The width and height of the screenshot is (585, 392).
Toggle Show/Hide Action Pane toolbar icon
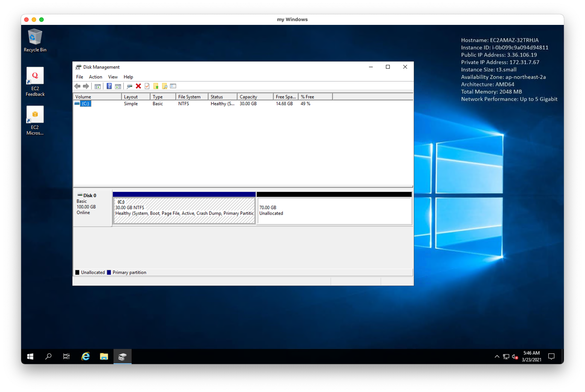118,86
